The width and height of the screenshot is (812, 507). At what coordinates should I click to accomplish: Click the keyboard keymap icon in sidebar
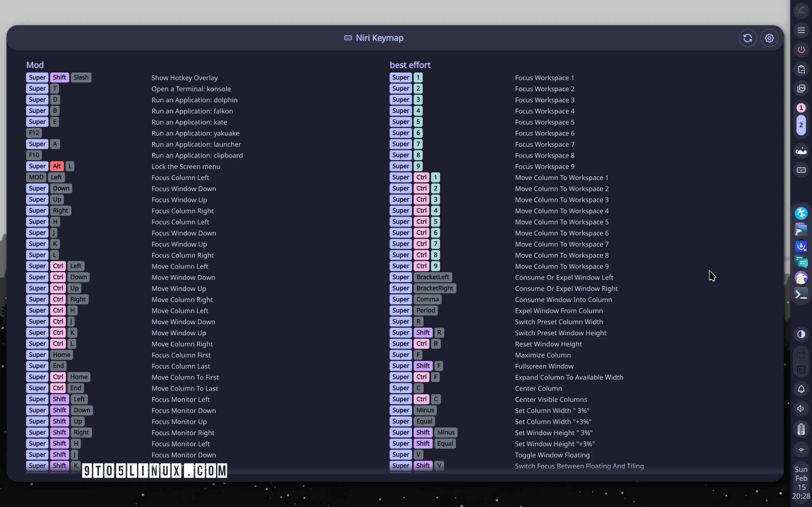(801, 170)
